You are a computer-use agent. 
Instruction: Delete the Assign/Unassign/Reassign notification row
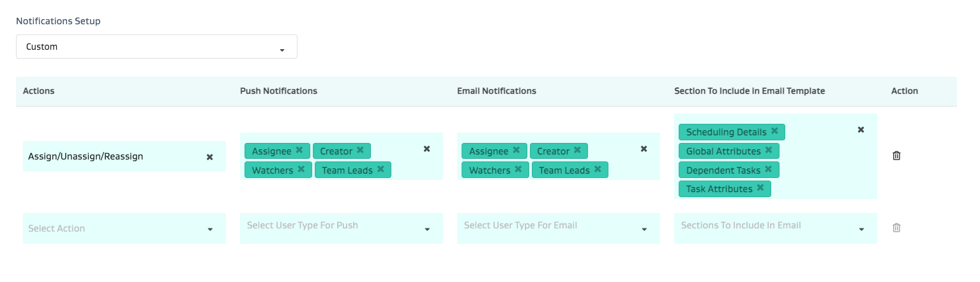(896, 156)
